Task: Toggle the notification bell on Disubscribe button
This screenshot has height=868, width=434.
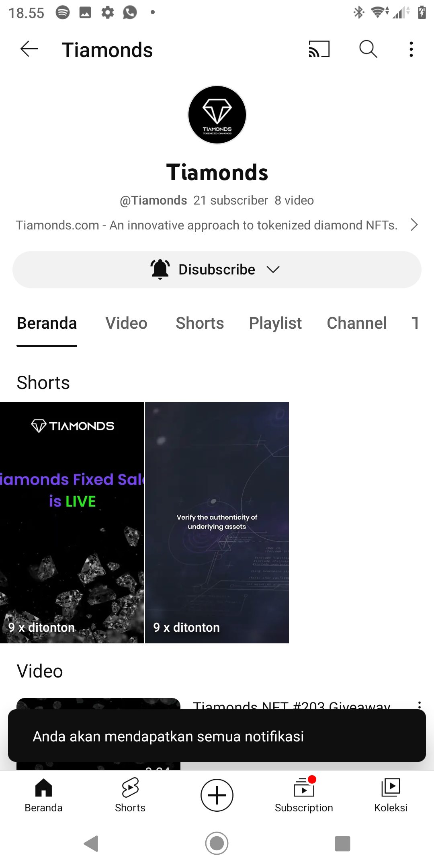Action: (x=160, y=269)
